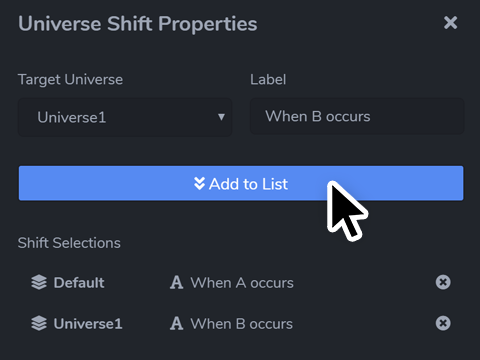Close the Universe Shift Properties panel
Viewport: 480px width, 360px height.
[450, 23]
